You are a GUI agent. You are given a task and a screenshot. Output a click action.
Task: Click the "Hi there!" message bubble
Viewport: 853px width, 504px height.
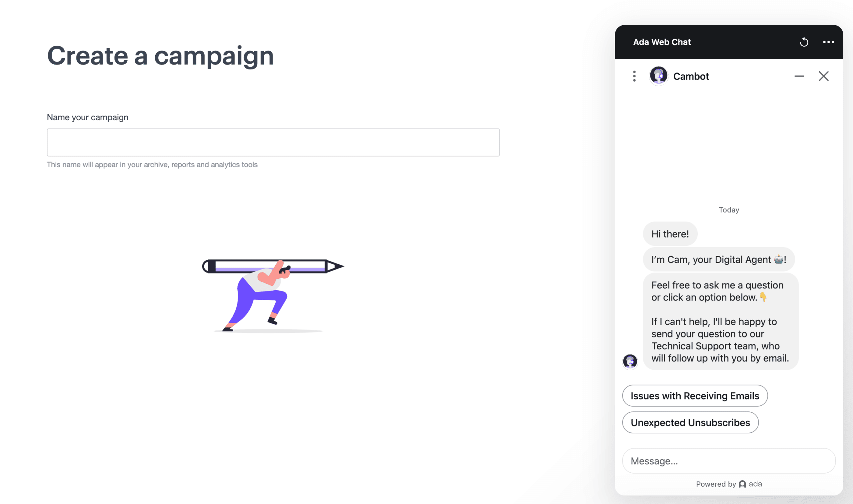(x=670, y=234)
